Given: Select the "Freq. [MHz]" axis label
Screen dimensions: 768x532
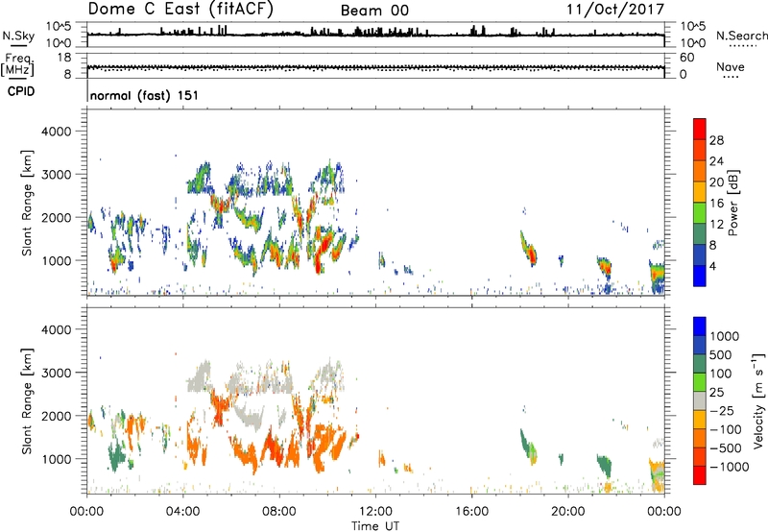Looking at the screenshot, I should pyautogui.click(x=17, y=65).
